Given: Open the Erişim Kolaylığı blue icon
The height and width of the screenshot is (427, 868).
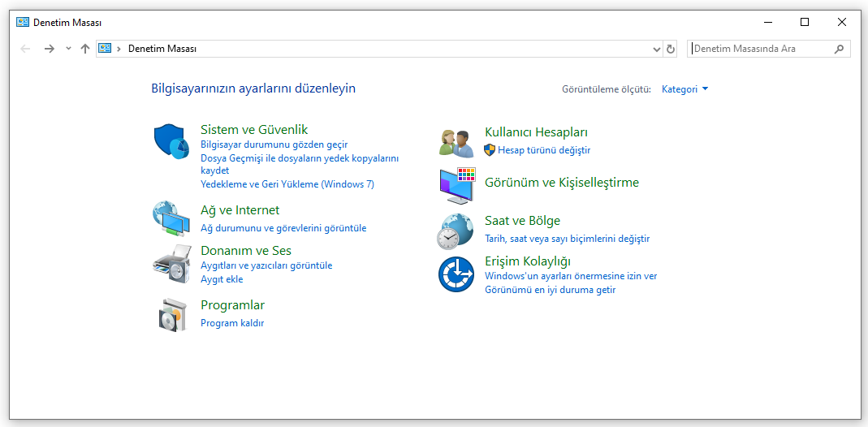Looking at the screenshot, I should point(456,274).
